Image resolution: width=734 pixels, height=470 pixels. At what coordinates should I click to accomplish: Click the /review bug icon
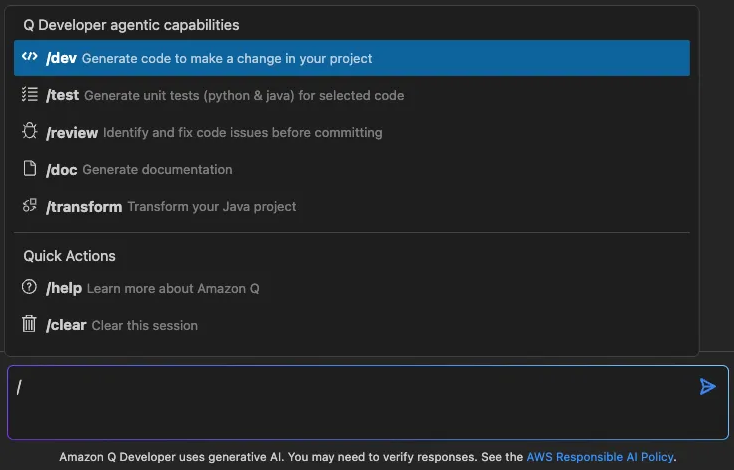[x=29, y=132]
